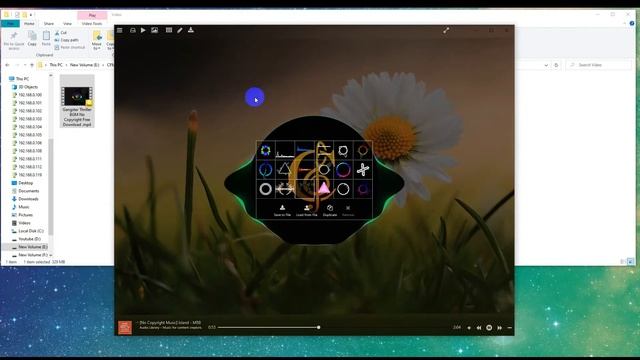Image resolution: width=640 pixels, height=360 pixels.
Task: Seek using the playback progress slider handle
Action: (318, 327)
